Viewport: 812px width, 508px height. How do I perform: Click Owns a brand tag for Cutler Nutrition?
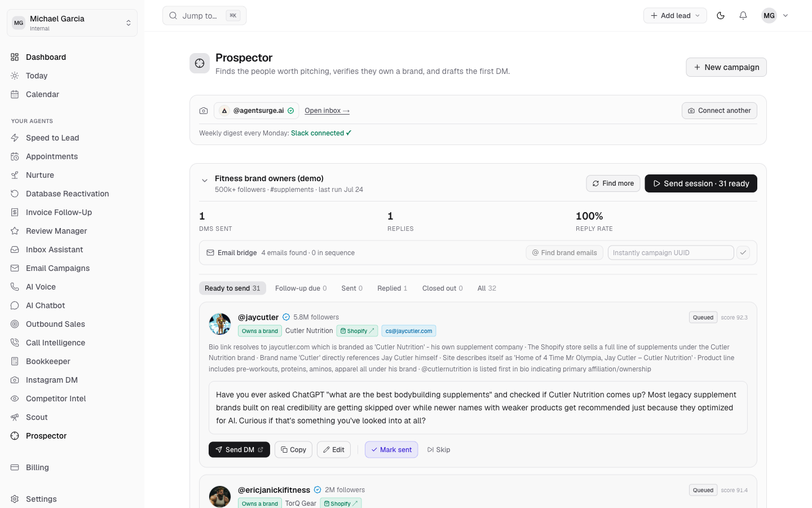tap(260, 331)
